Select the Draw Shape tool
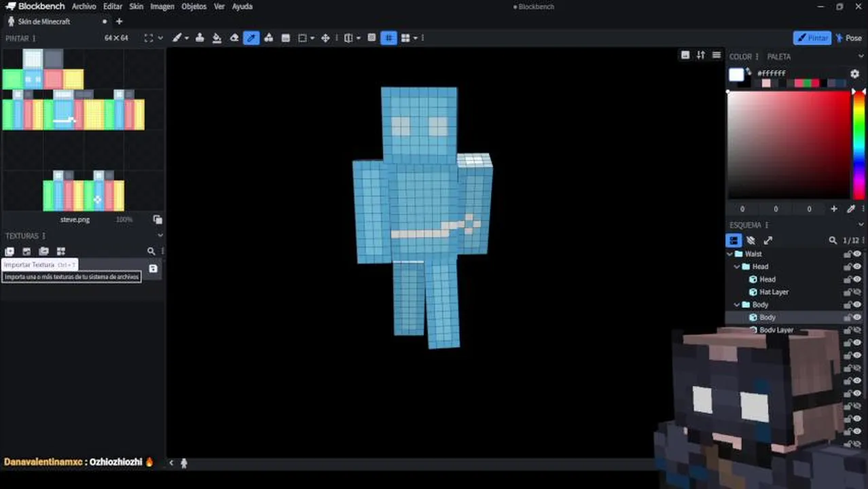 (x=268, y=38)
